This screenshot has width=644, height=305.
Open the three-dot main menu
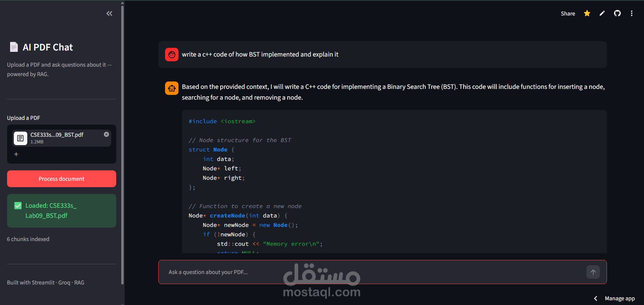632,13
